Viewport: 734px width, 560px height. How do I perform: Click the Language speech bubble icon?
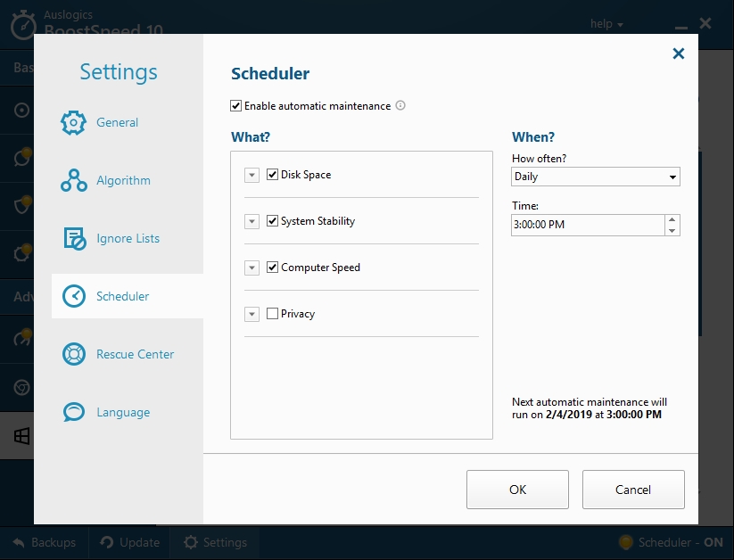73,413
